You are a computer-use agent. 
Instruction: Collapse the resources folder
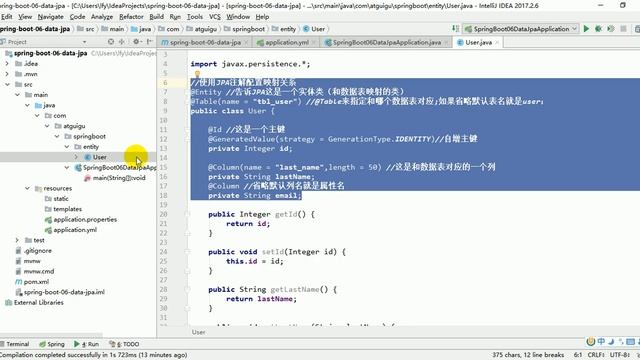pos(27,188)
